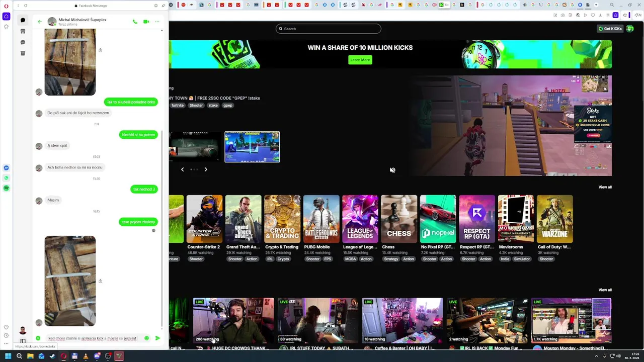Viewport: 644px width, 362px height.
Task: Open the message requests icon in Messenger
Action: (23, 42)
